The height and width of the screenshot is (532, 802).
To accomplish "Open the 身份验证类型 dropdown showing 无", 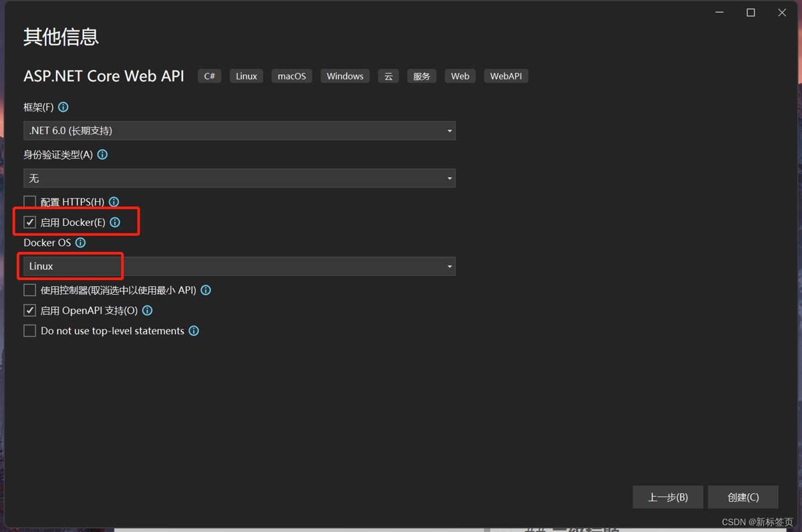I will (239, 178).
